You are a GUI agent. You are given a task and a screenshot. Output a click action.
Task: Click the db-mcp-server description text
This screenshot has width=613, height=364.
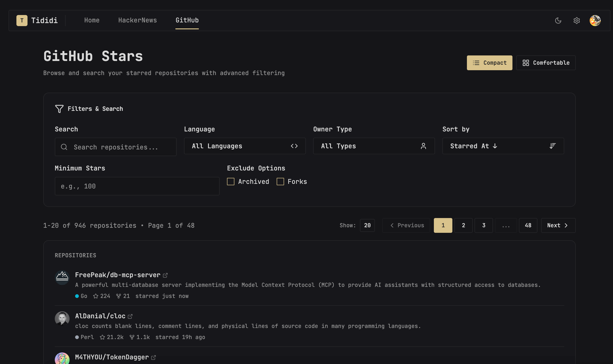[x=308, y=285]
